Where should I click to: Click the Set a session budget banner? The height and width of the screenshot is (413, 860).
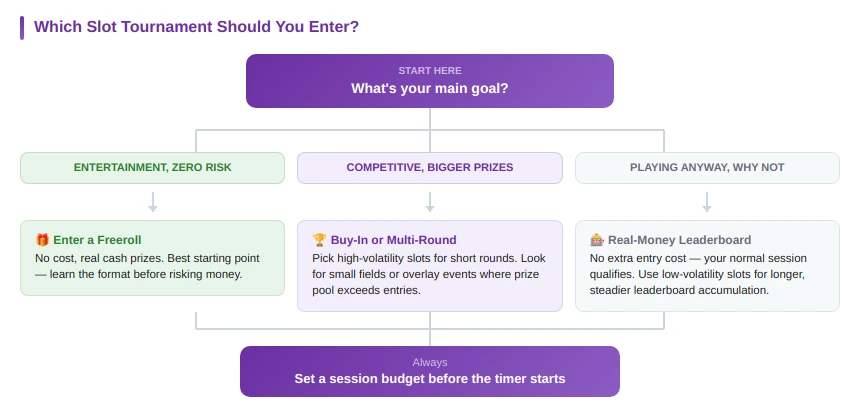(430, 371)
